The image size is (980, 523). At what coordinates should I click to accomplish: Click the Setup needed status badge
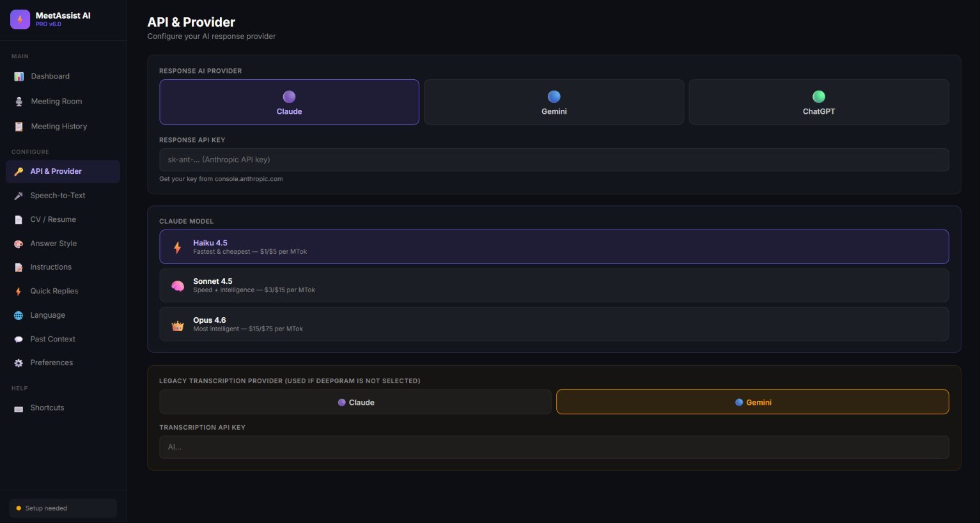[x=63, y=508]
